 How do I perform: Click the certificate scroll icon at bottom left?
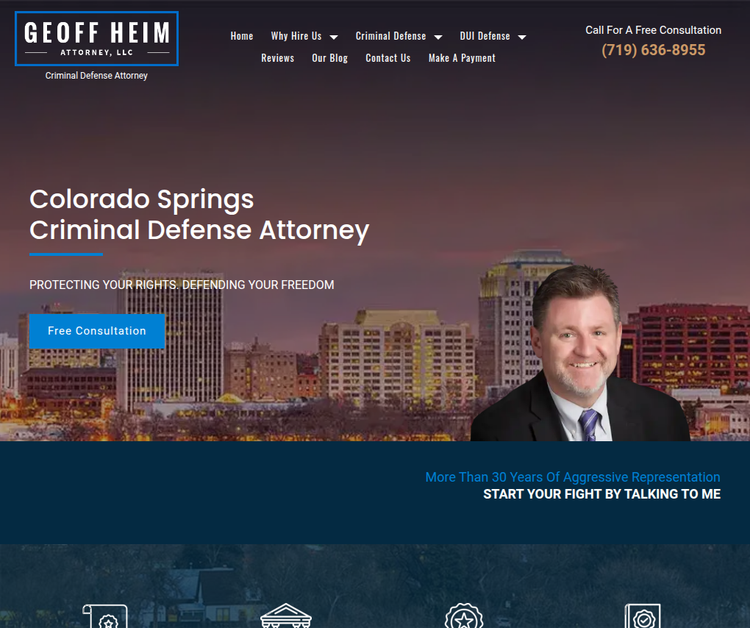click(x=105, y=616)
